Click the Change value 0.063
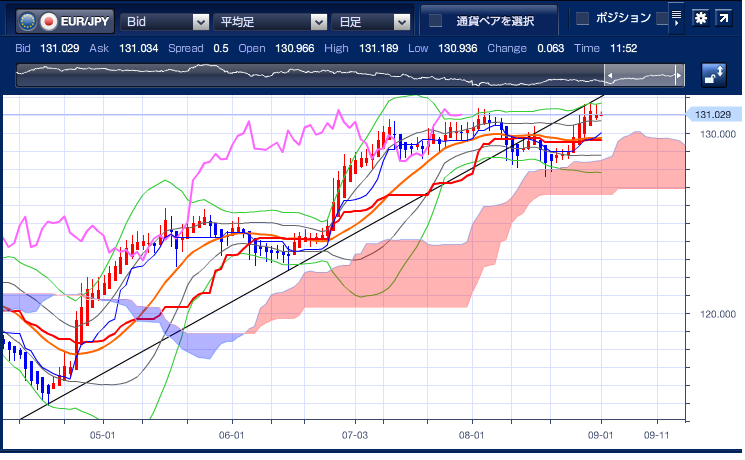Screen dimensions: 745x460 551,48
